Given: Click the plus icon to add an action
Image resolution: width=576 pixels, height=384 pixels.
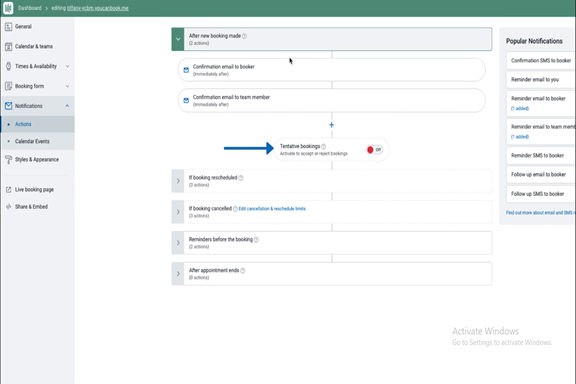Looking at the screenshot, I should pos(331,125).
